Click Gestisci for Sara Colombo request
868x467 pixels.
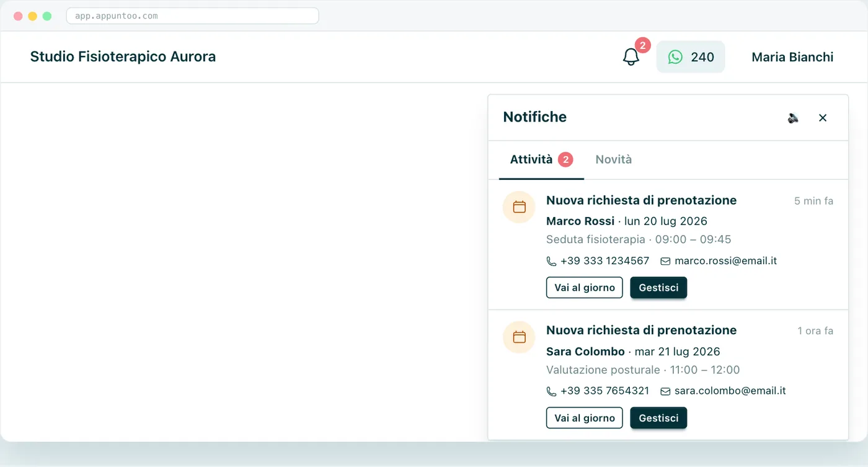click(x=658, y=418)
